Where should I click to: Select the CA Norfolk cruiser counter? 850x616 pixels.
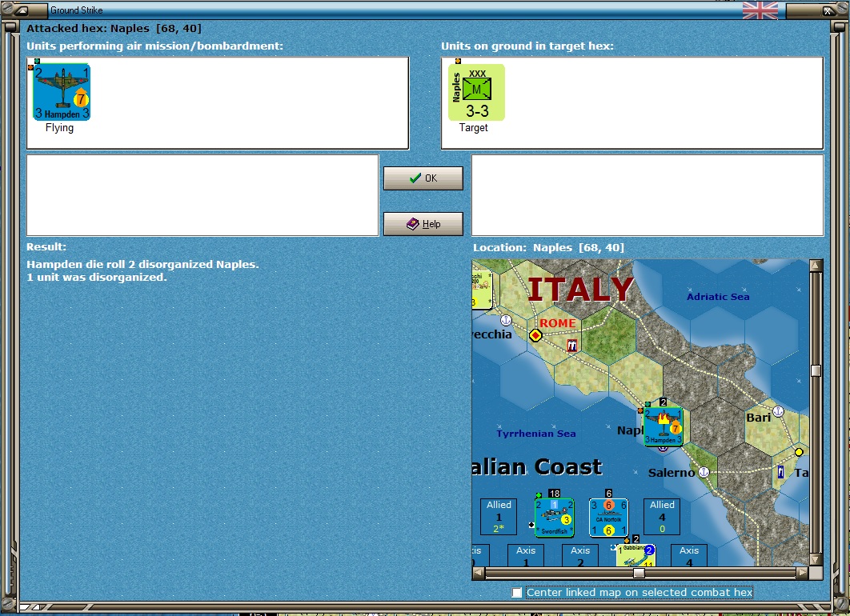click(608, 518)
